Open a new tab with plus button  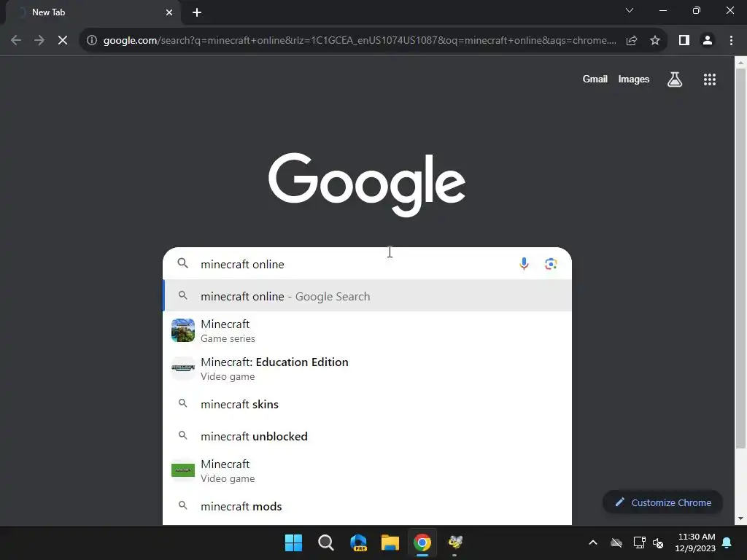coord(197,12)
